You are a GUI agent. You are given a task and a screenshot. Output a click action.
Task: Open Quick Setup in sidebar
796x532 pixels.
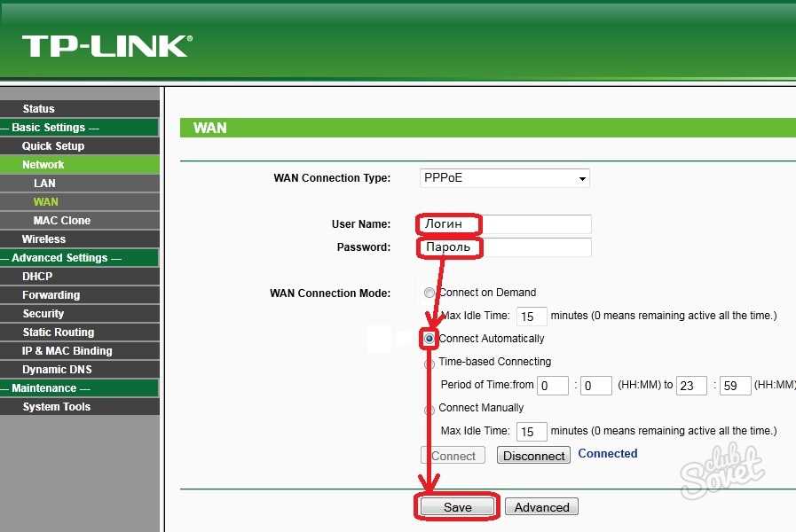coord(80,146)
